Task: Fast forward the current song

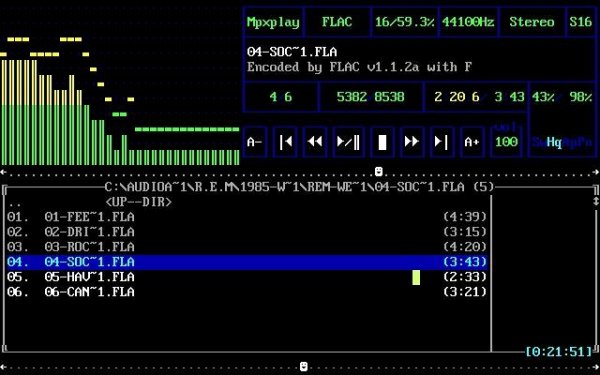Action: 412,142
